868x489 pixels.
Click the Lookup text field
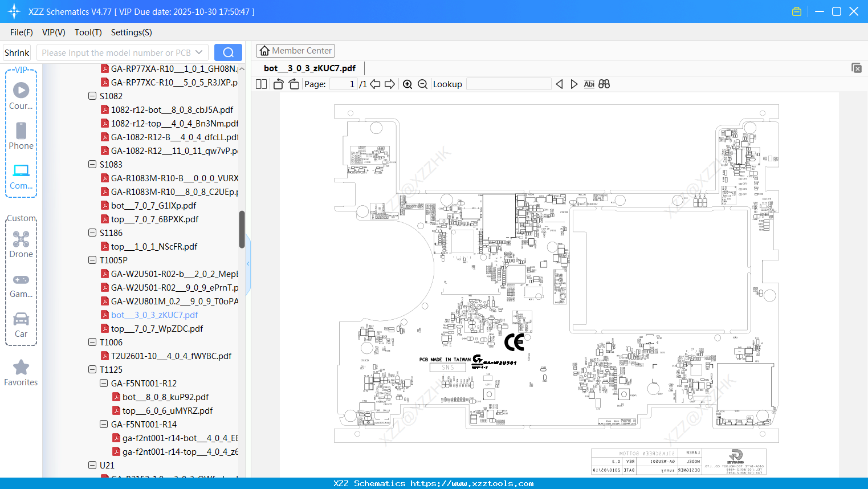[x=509, y=84]
